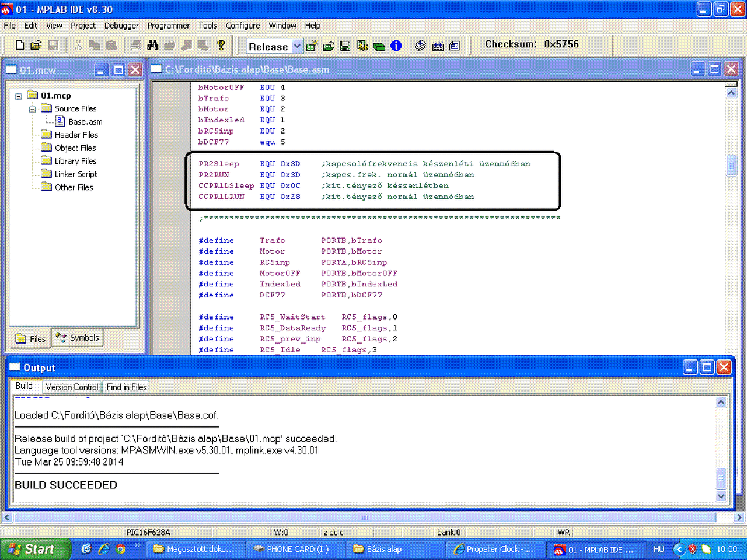Image resolution: width=747 pixels, height=560 pixels.
Task: Select the Linker Script folder
Action: click(76, 174)
